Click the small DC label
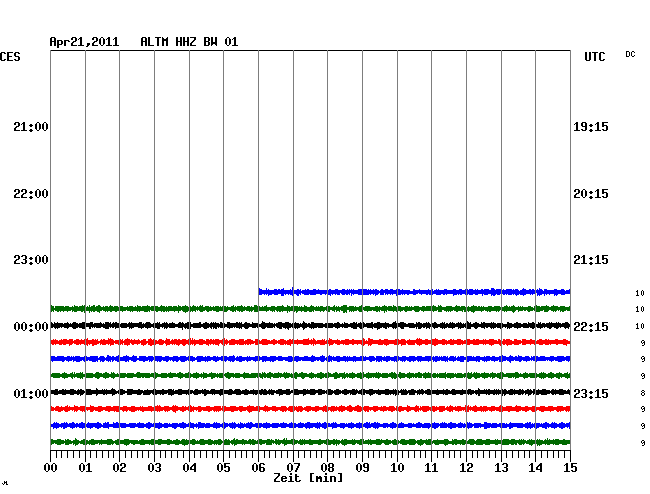 point(630,54)
